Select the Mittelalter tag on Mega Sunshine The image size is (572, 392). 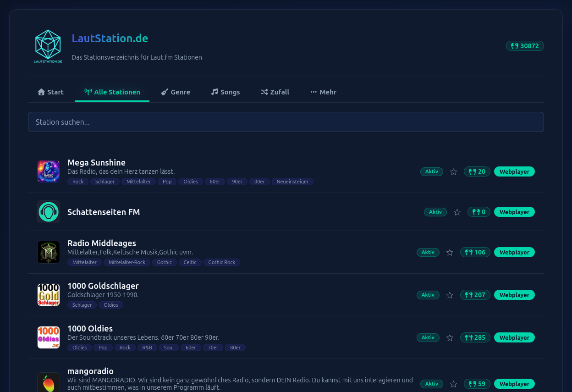[x=139, y=182]
